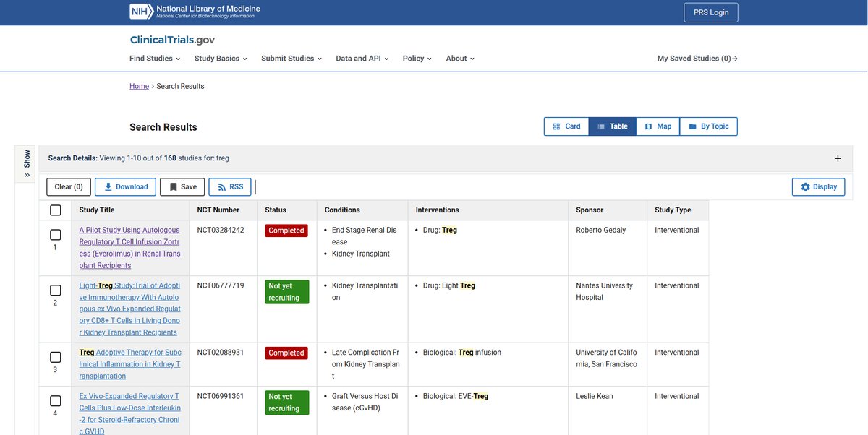Download the search results
The height and width of the screenshot is (435, 868).
pyautogui.click(x=126, y=187)
